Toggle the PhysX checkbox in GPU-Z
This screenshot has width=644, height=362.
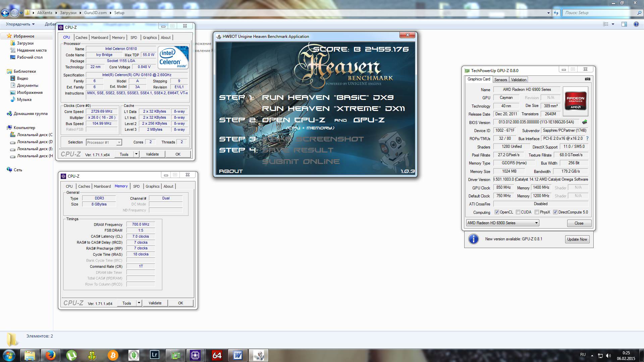[537, 212]
